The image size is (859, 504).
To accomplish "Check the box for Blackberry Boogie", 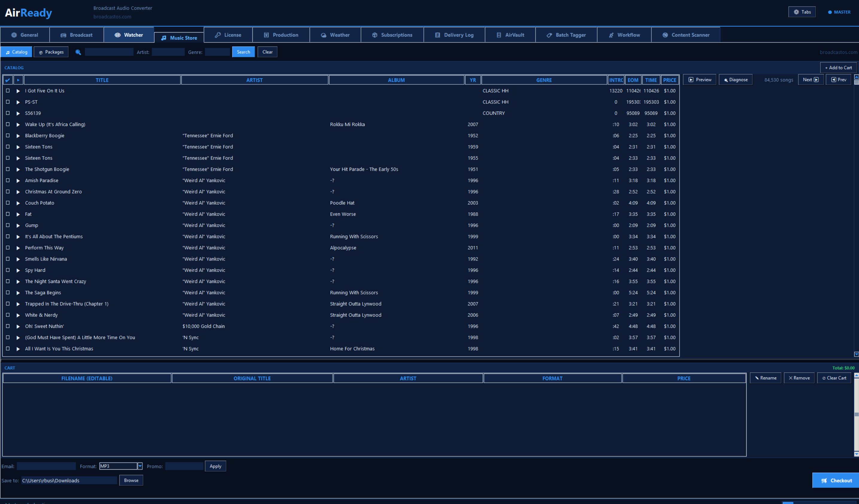I will click(x=7, y=135).
